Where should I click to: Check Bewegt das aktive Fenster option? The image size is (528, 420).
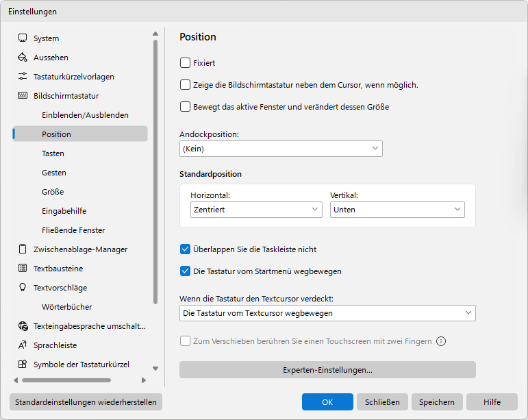click(185, 107)
